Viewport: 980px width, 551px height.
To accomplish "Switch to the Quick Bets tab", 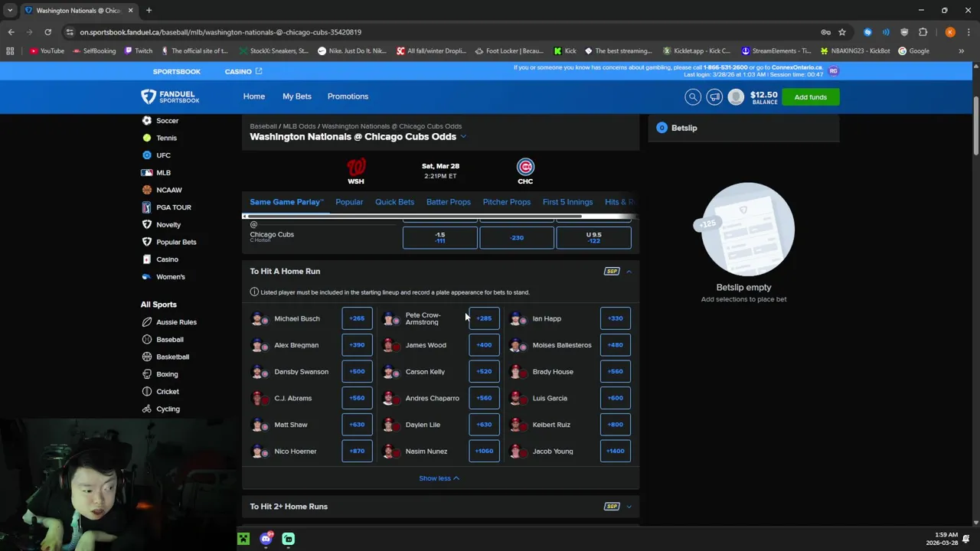I will 394,202.
